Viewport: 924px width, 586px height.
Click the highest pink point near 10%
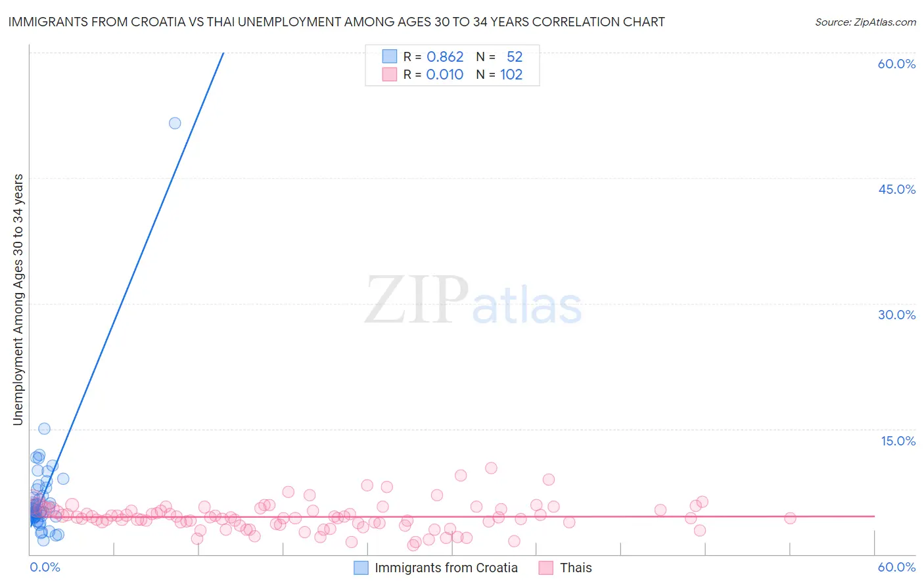(491, 468)
